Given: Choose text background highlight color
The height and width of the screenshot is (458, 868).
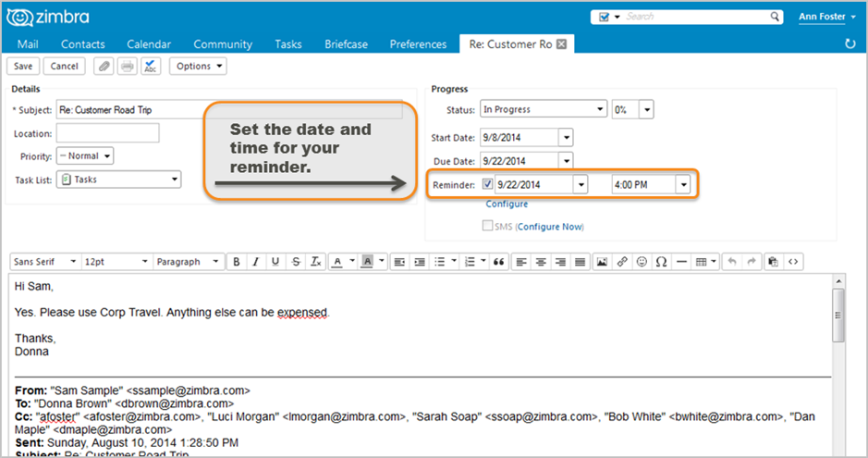Looking at the screenshot, I should pos(367,262).
